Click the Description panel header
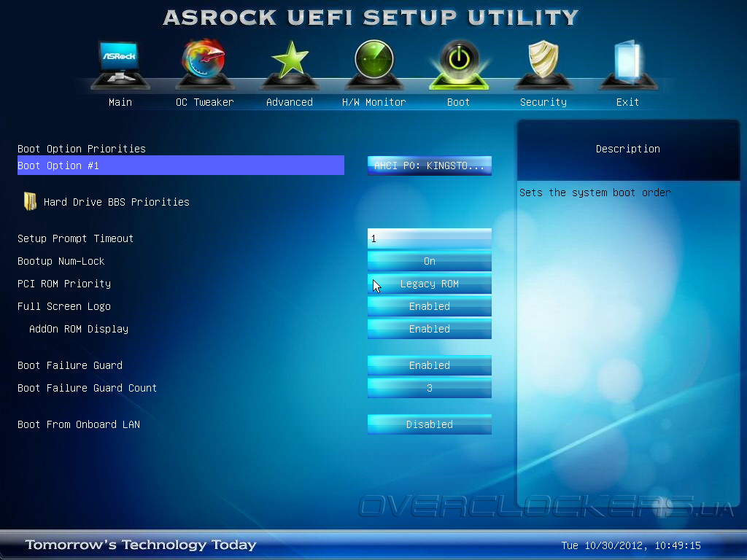The image size is (747, 560). click(628, 149)
